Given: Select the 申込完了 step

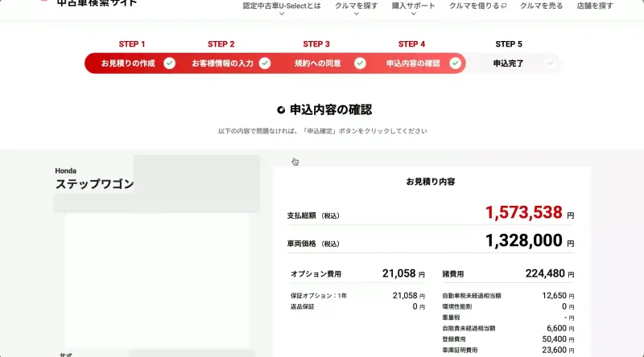Looking at the screenshot, I should [508, 64].
